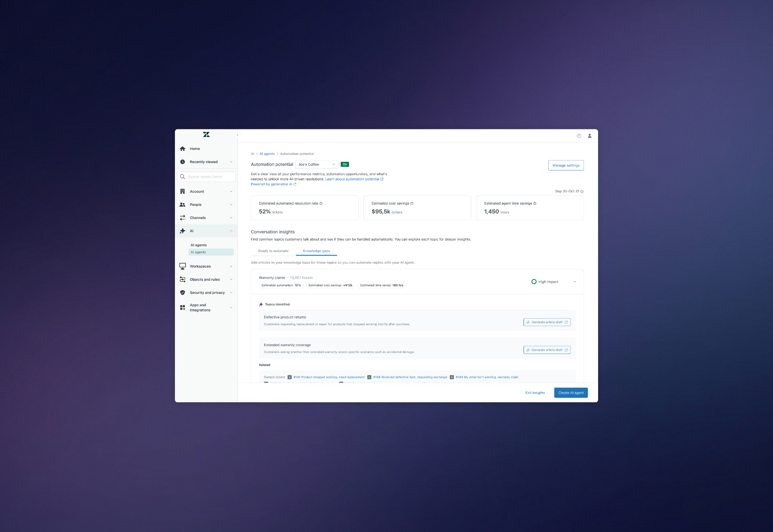The width and height of the screenshot is (773, 532).
Task: Click info icon beside agent time savings
Action: [x=535, y=203]
